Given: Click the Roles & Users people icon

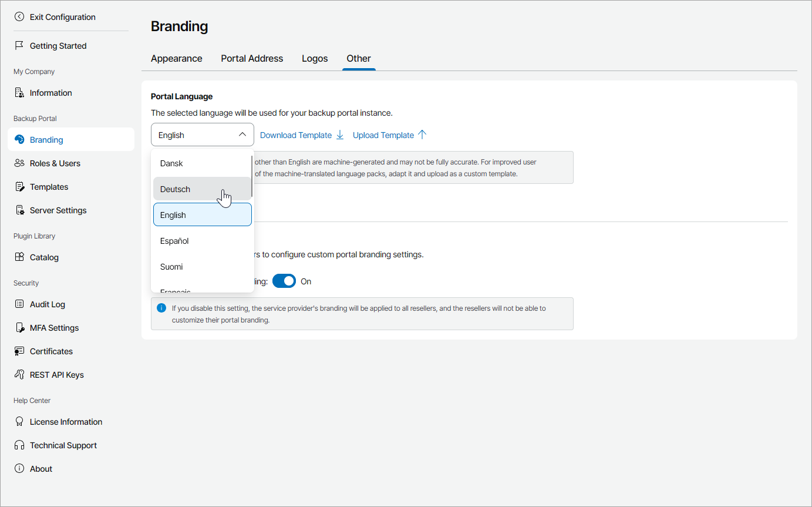Looking at the screenshot, I should click(19, 163).
